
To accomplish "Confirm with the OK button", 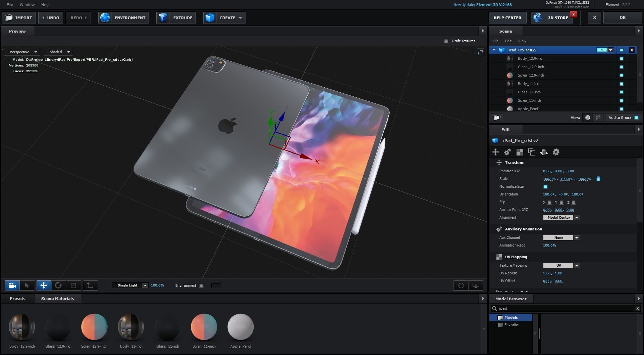I will (623, 18).
